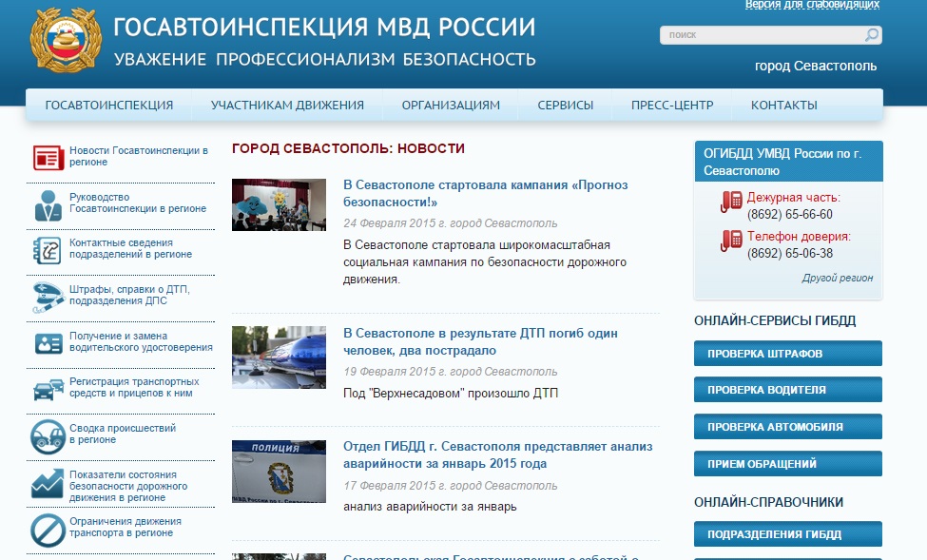Click the ОНЛАЙН-СЕРВИСЫ ГИБДД heading

[775, 320]
